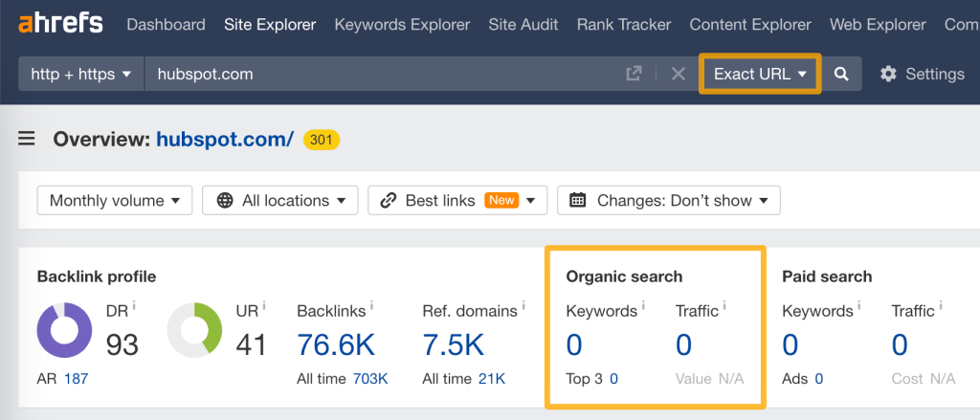
Task: Open Keywords Explorer
Action: click(x=403, y=25)
